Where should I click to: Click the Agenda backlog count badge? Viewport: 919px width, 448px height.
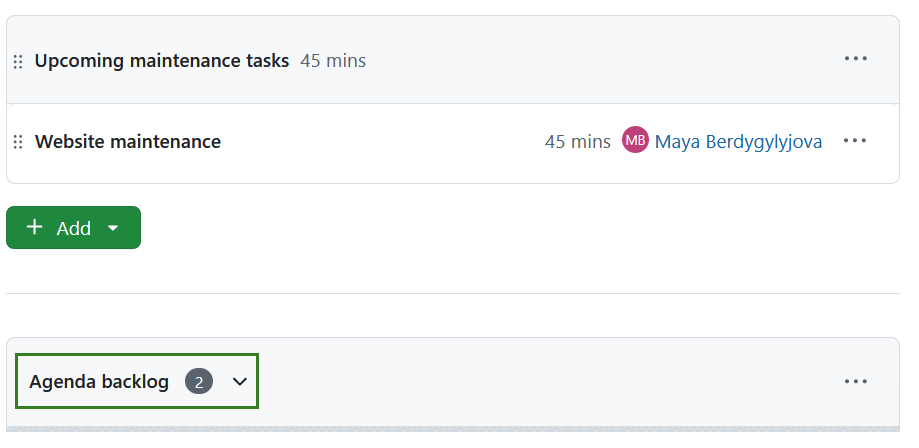(x=199, y=381)
